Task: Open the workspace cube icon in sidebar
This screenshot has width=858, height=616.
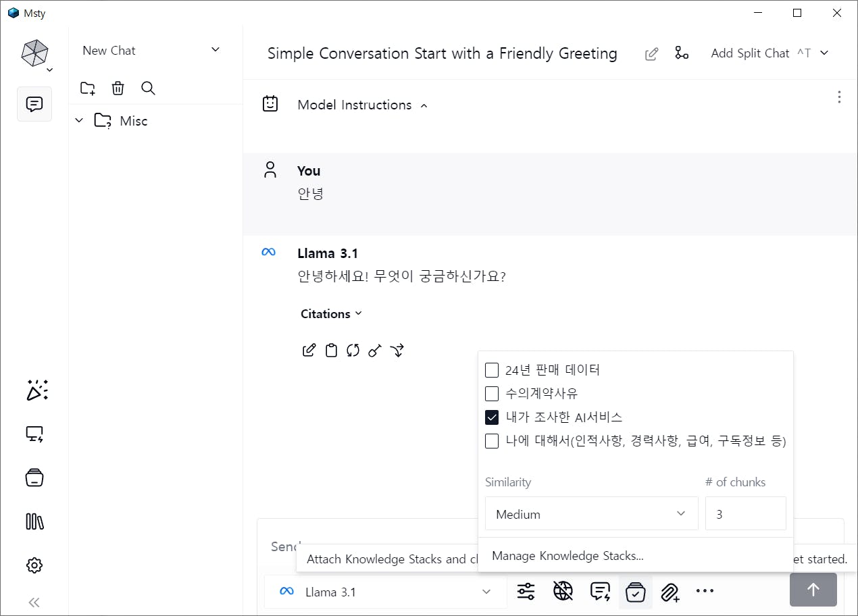Action: (x=34, y=53)
